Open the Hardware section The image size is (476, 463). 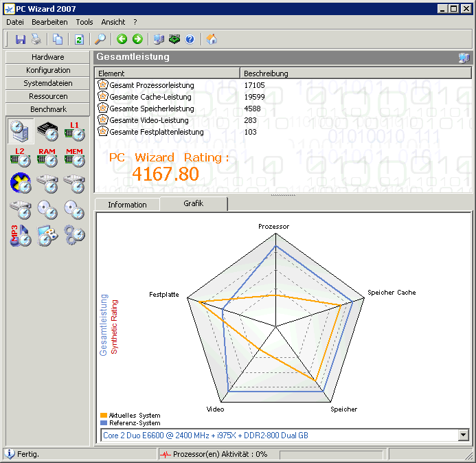47,57
